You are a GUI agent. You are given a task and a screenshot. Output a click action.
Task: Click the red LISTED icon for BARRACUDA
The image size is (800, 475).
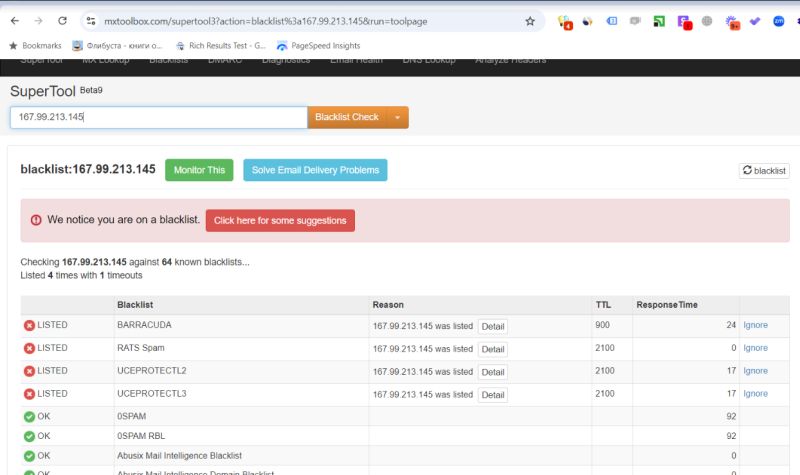[x=29, y=325]
